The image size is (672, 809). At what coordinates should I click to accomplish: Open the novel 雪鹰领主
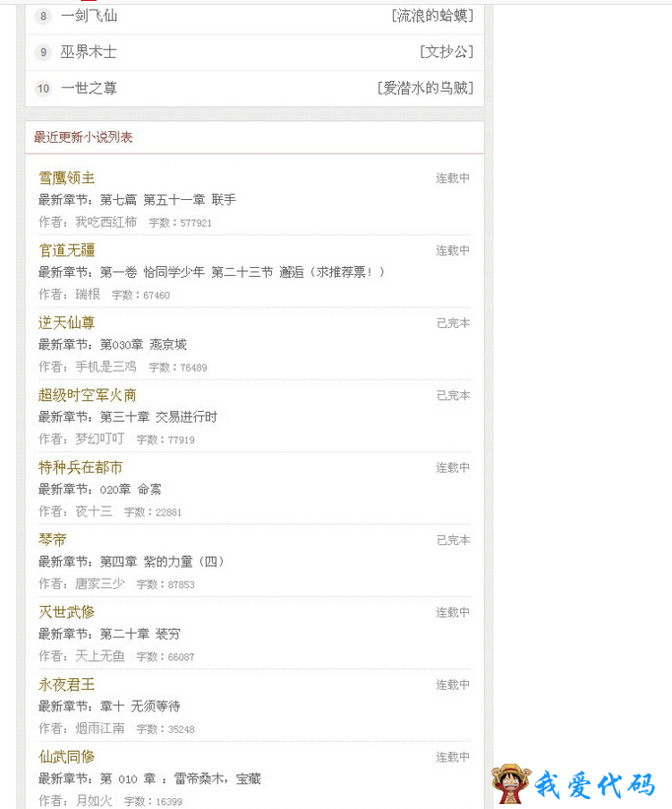(67, 178)
